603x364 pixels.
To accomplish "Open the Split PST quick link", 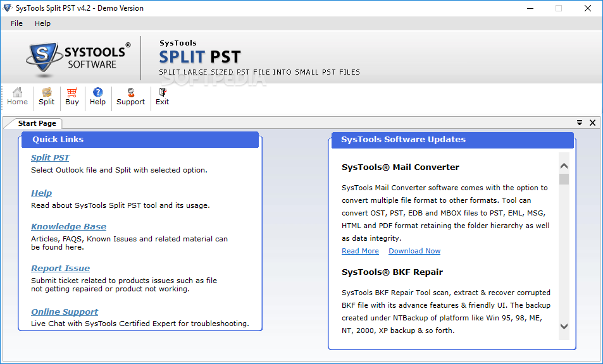I will point(50,158).
